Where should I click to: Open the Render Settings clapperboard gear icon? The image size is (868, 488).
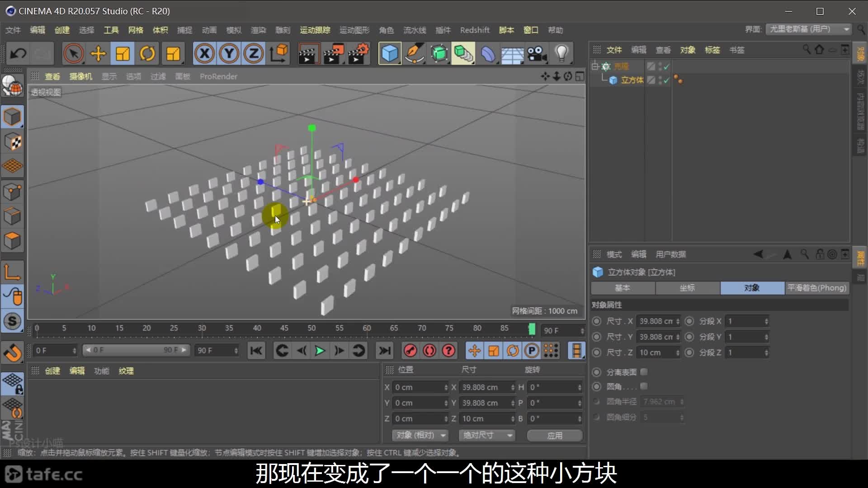click(x=359, y=53)
